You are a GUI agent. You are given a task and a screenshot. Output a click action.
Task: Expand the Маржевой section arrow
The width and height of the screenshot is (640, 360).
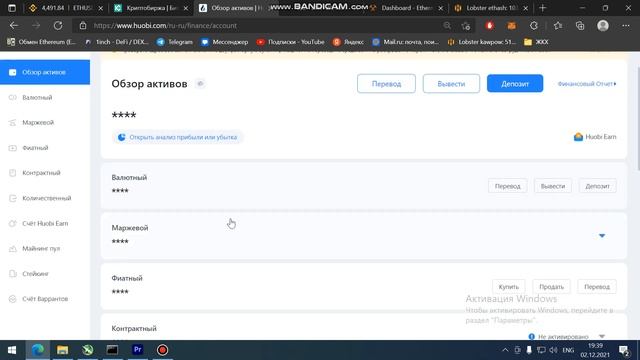click(602, 236)
